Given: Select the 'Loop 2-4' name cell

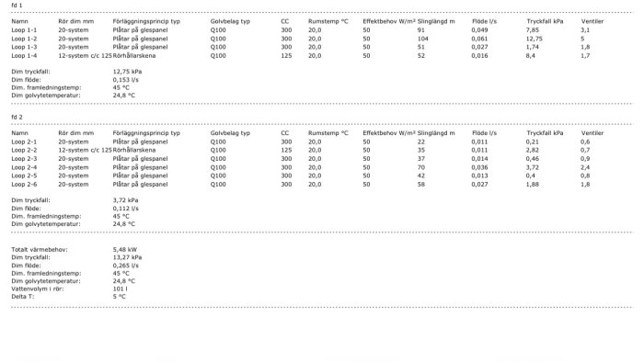Looking at the screenshot, I should 24,167.
